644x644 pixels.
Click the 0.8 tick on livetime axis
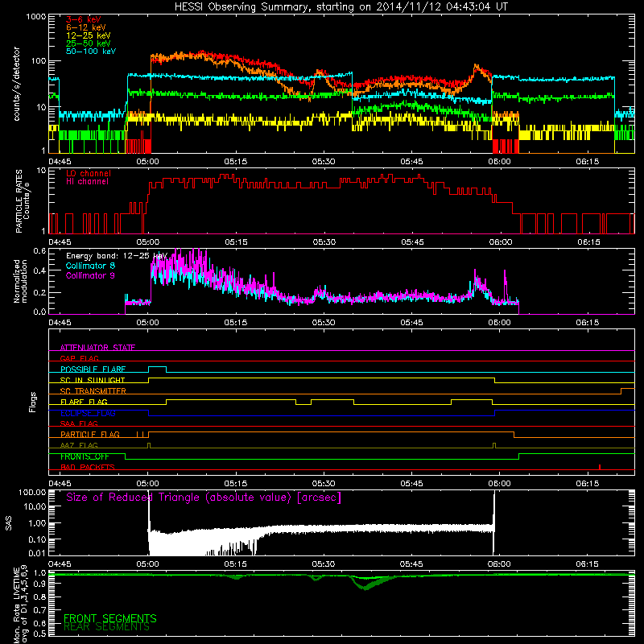[x=39, y=597]
